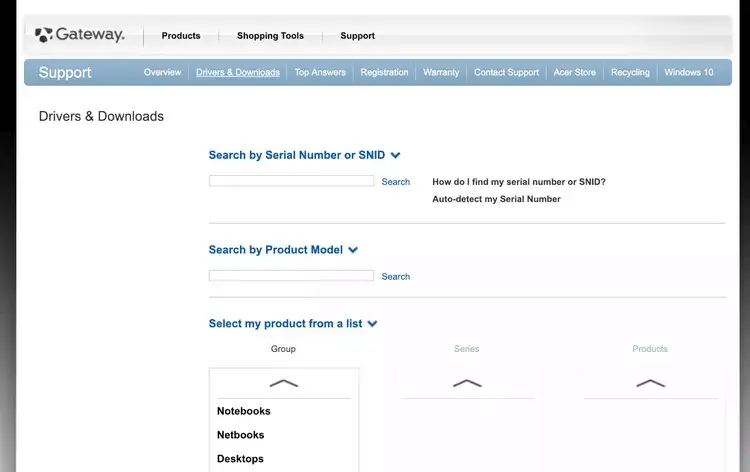Screen dimensions: 750x472
Task: Go to the Overview tab
Action: (x=163, y=72)
